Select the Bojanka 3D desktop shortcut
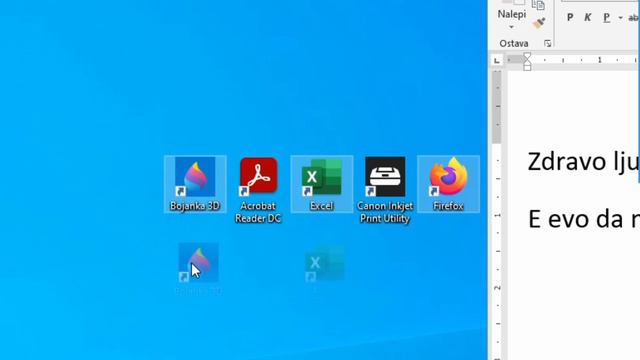Viewport: 640px width, 360px height. pos(195,184)
